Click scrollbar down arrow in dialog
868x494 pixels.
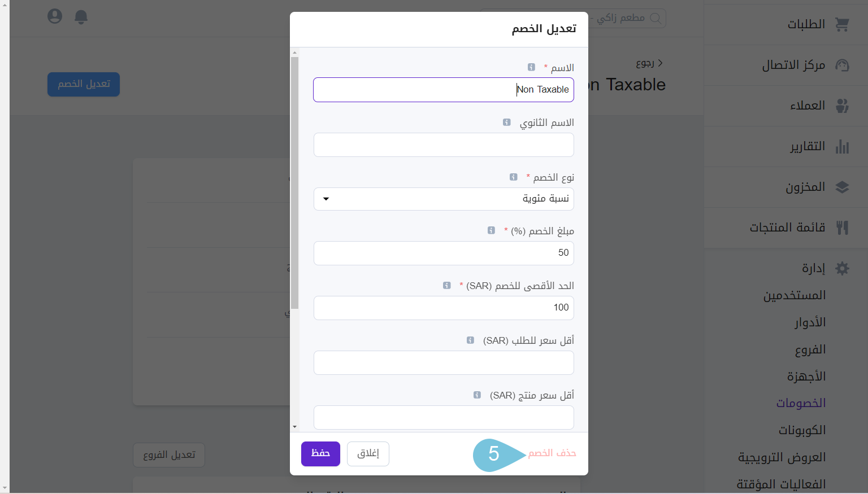pos(294,427)
